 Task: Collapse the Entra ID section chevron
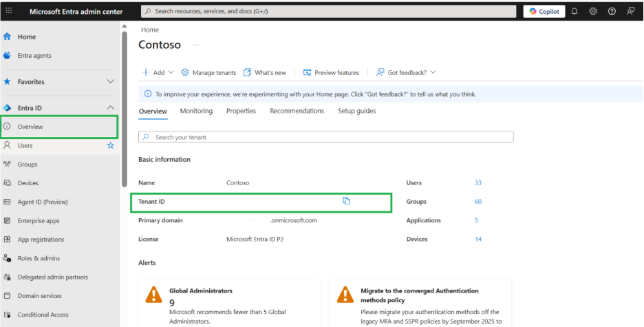(x=111, y=108)
